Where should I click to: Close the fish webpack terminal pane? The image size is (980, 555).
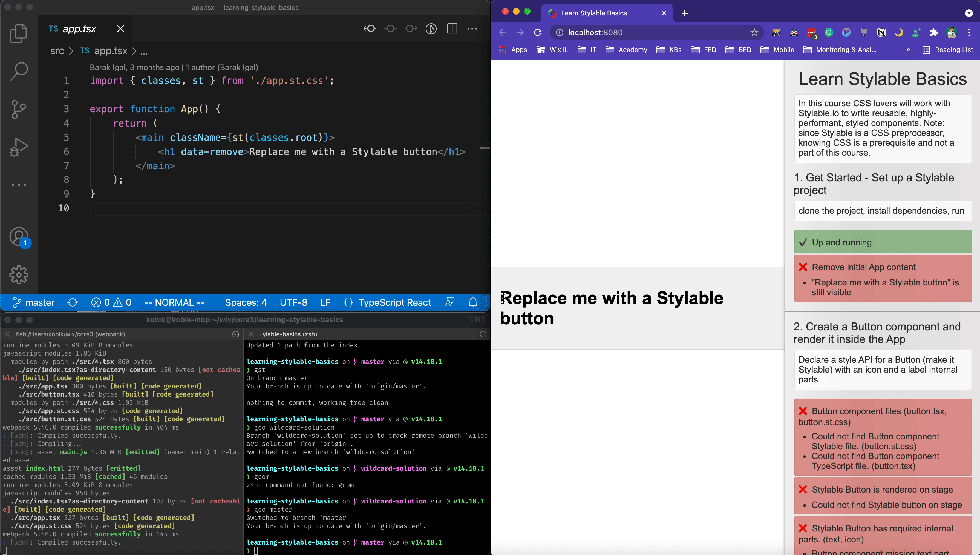pos(7,334)
